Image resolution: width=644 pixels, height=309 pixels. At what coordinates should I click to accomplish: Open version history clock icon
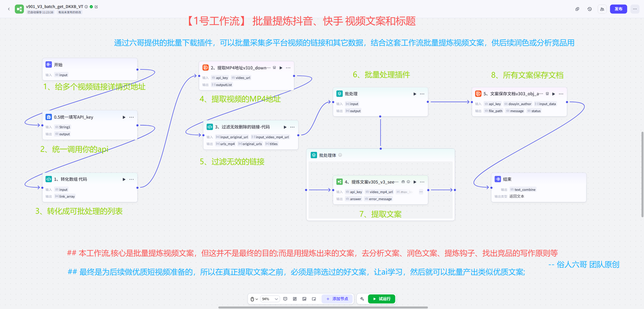(590, 9)
